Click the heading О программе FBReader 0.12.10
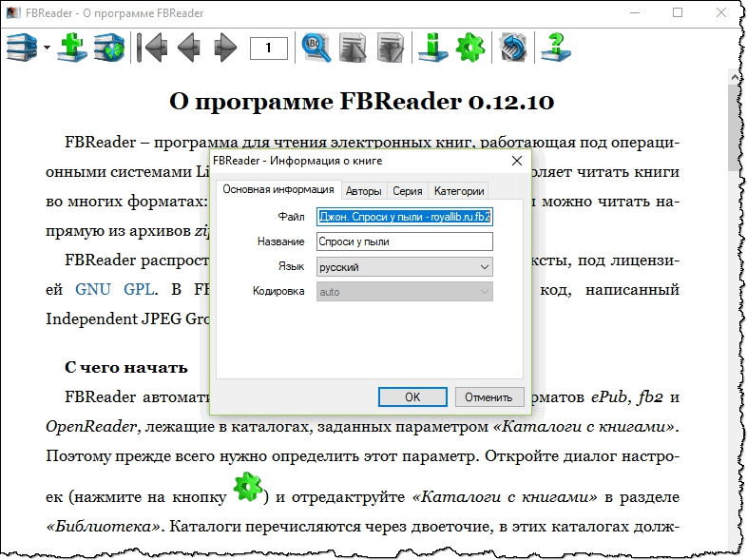The image size is (747, 560). pos(361,102)
